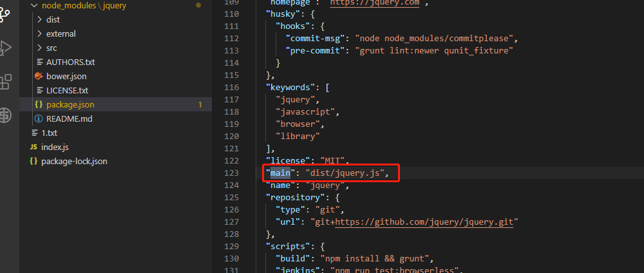644x273 pixels.
Task: Click "grunt lint:newer qunit_fixture" value
Action: 434,51
